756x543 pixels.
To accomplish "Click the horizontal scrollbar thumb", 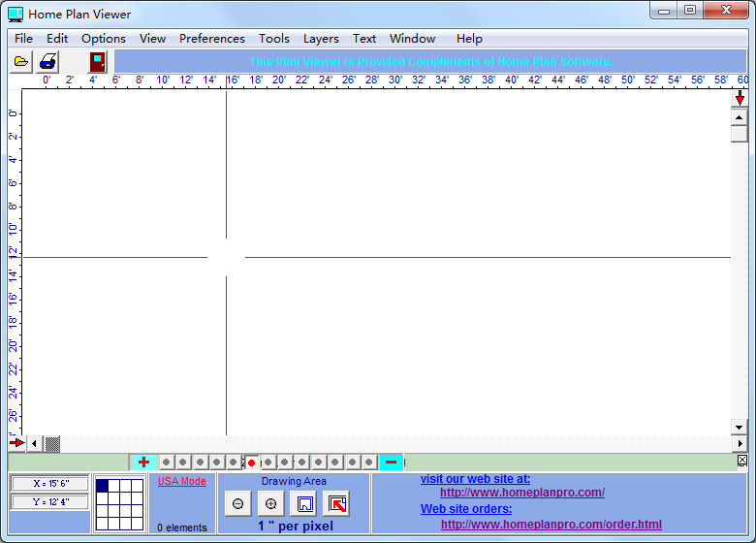I will [x=52, y=443].
